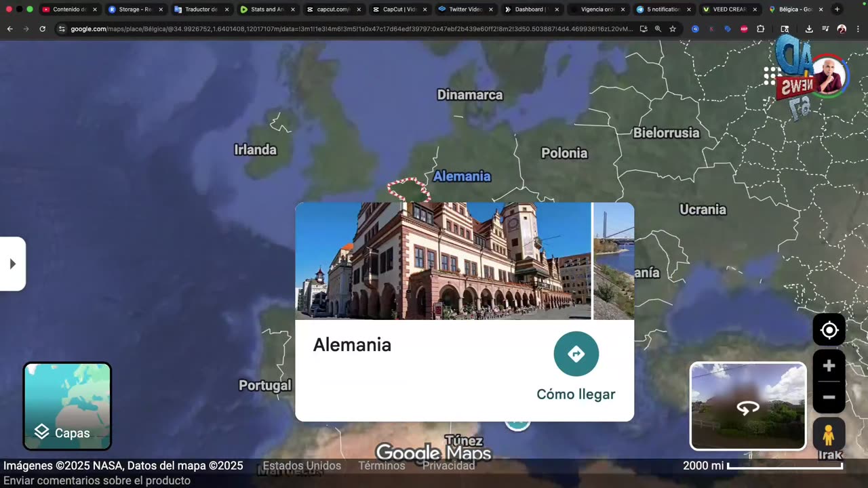The image size is (868, 488).
Task: Click the blue round IQ extension icon
Action: point(695,29)
